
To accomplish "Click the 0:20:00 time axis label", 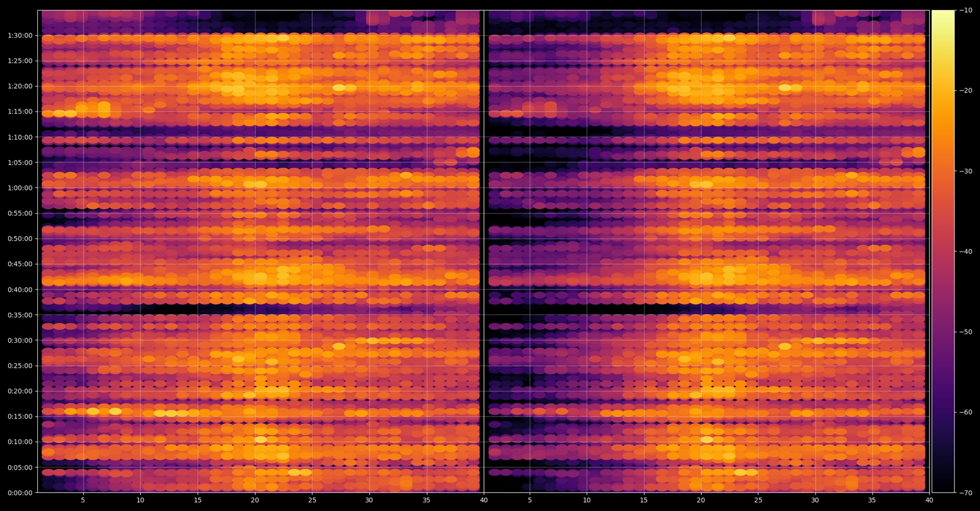I will point(20,391).
